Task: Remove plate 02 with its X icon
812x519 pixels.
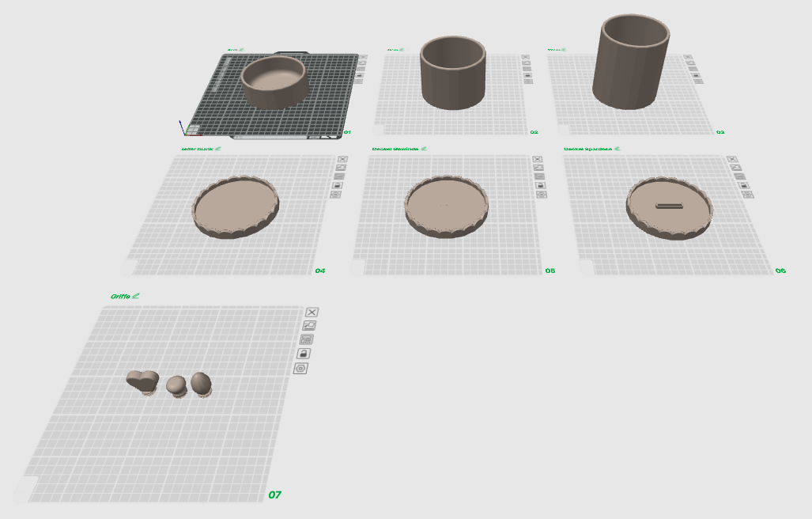Action: pos(525,57)
